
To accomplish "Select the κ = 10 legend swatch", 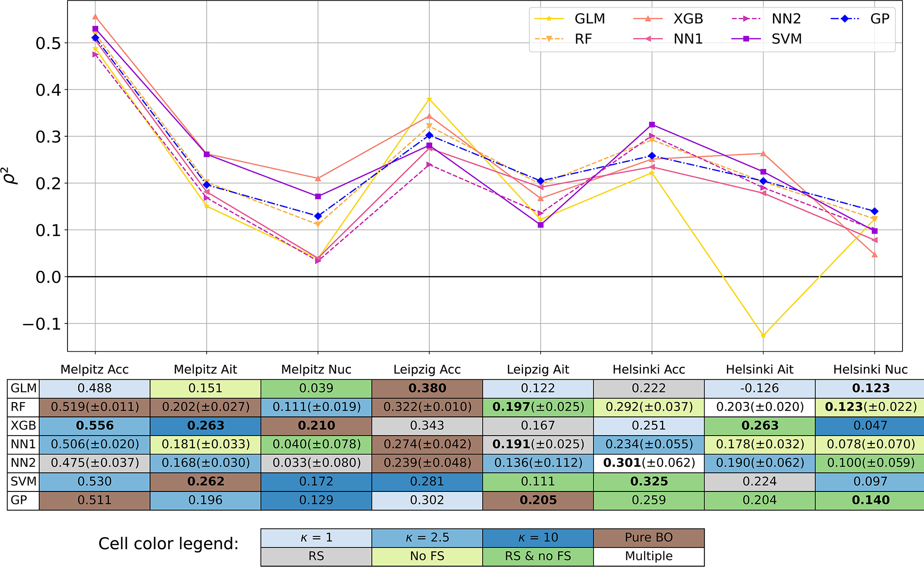I will tap(538, 538).
